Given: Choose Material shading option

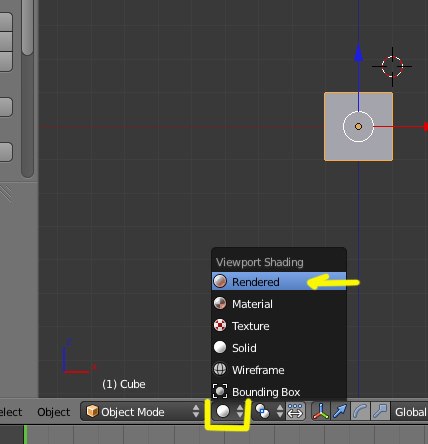Looking at the screenshot, I should pyautogui.click(x=279, y=304).
